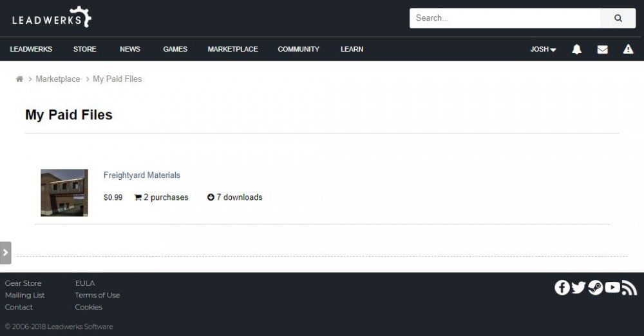Open the Terms of Use link
Screen dimensions: 644x336
click(x=97, y=295)
